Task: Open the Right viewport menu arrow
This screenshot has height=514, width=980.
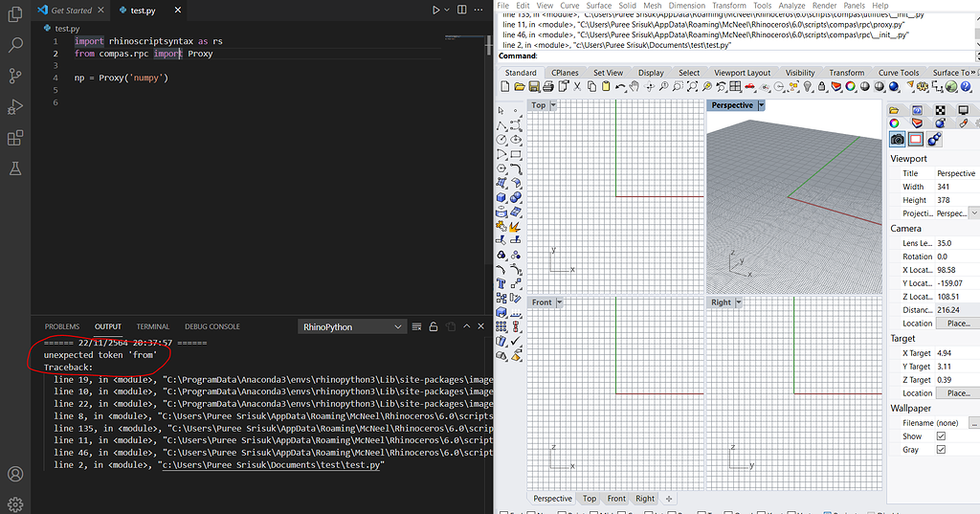Action: (739, 302)
